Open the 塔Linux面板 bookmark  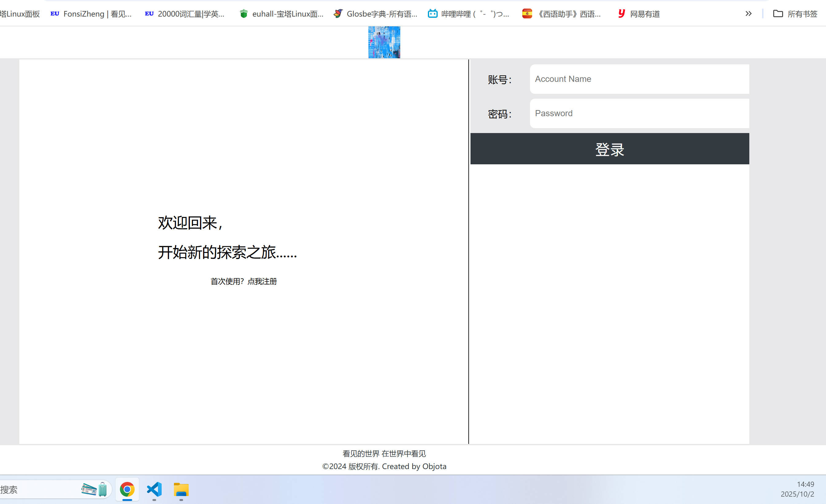pyautogui.click(x=20, y=14)
